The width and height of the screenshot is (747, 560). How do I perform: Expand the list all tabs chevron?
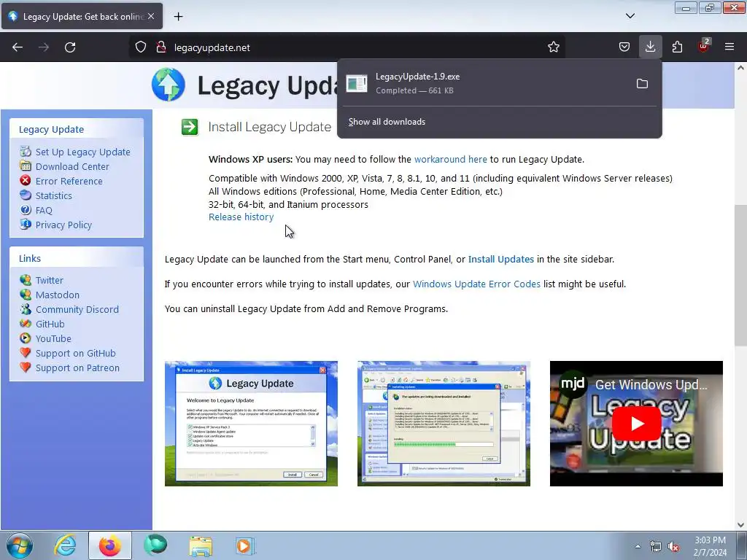(630, 16)
